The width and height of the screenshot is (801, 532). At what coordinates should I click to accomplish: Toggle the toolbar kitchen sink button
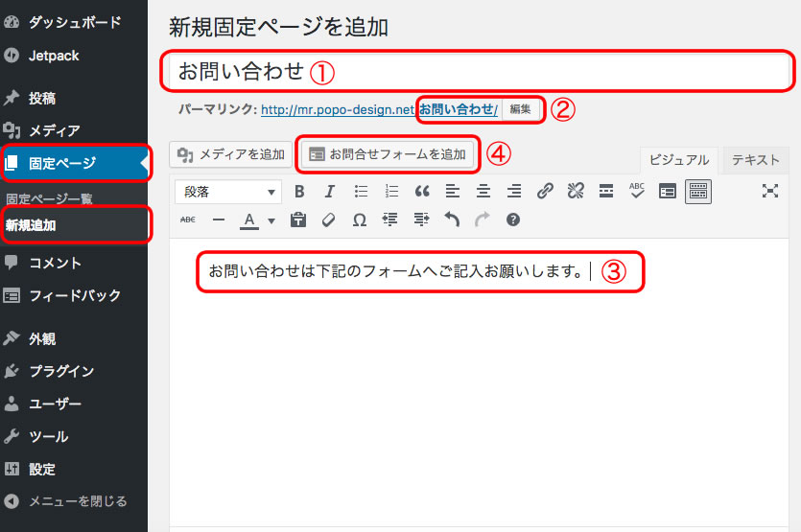pos(697,191)
